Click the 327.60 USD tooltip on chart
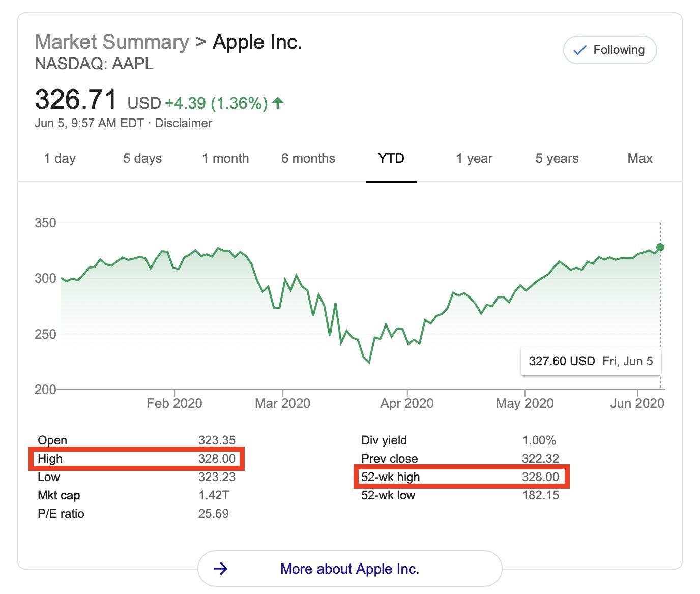Image resolution: width=700 pixels, height=594 pixels. click(x=591, y=361)
